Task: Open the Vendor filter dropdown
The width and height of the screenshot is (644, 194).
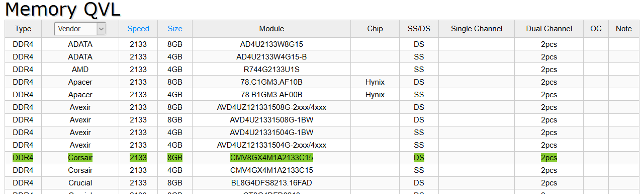Action: 80,29
